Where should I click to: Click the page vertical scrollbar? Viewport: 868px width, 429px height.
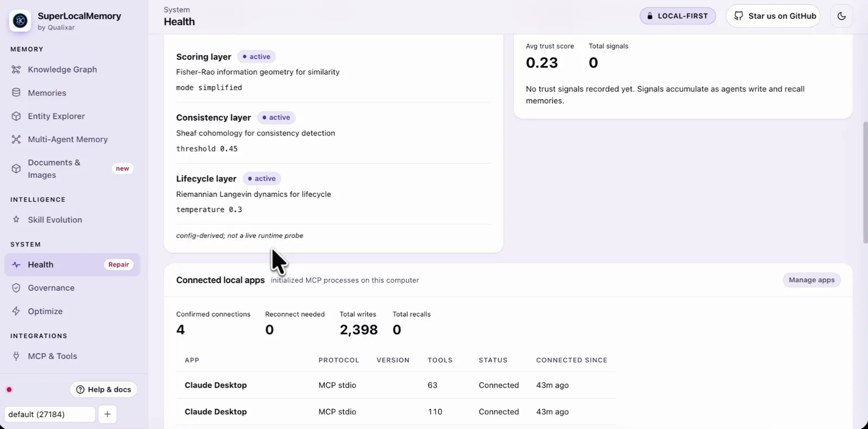click(865, 182)
